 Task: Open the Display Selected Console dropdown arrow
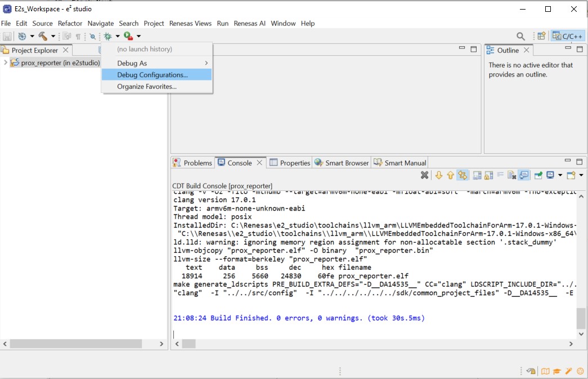tap(560, 175)
